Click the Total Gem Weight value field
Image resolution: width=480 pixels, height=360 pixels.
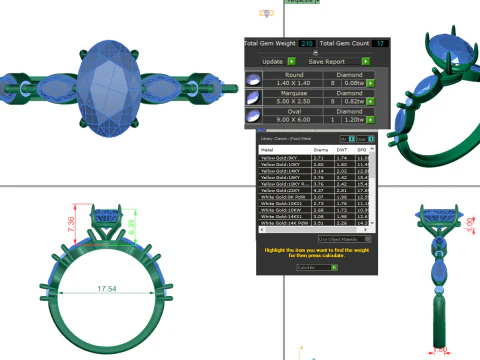[x=306, y=43]
